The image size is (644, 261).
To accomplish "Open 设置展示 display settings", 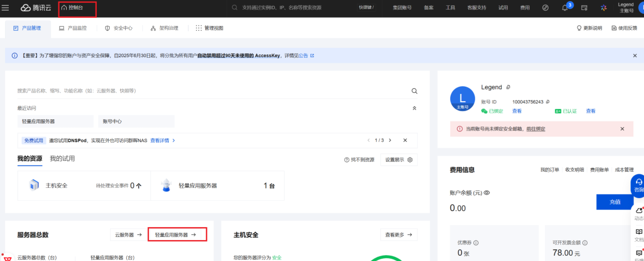I will coord(399,160).
